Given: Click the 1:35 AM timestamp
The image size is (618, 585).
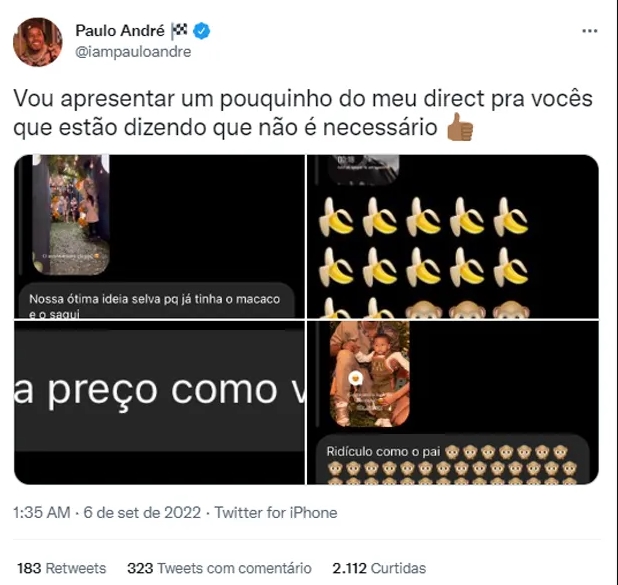Looking at the screenshot, I should pos(42,513).
